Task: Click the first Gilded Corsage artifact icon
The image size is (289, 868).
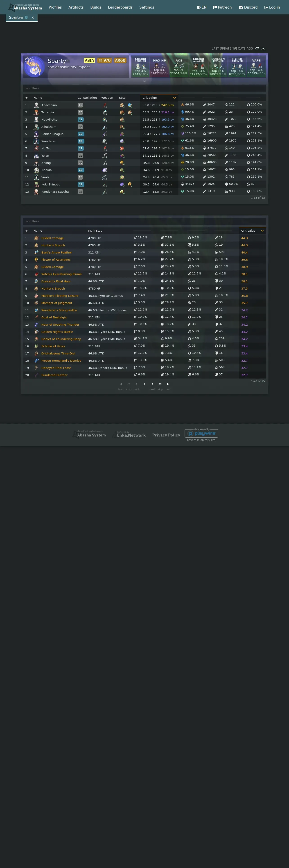Action: tap(36, 238)
